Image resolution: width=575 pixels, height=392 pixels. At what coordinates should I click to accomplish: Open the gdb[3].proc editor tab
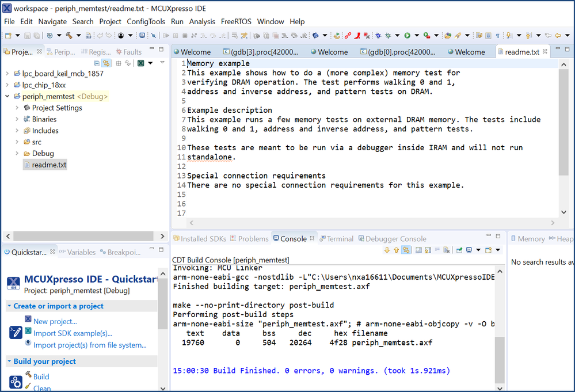click(x=261, y=52)
